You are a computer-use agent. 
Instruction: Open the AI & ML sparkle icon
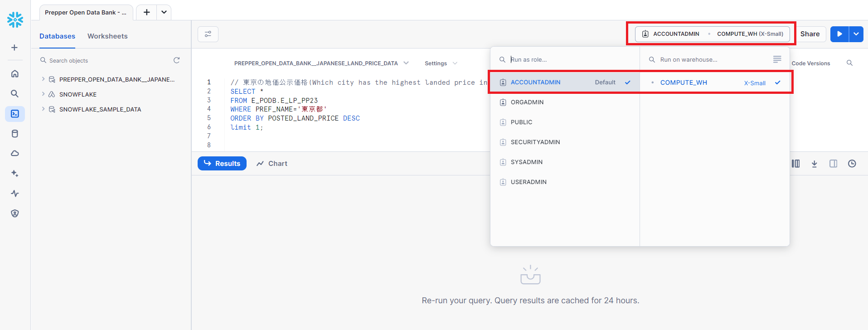click(15, 174)
